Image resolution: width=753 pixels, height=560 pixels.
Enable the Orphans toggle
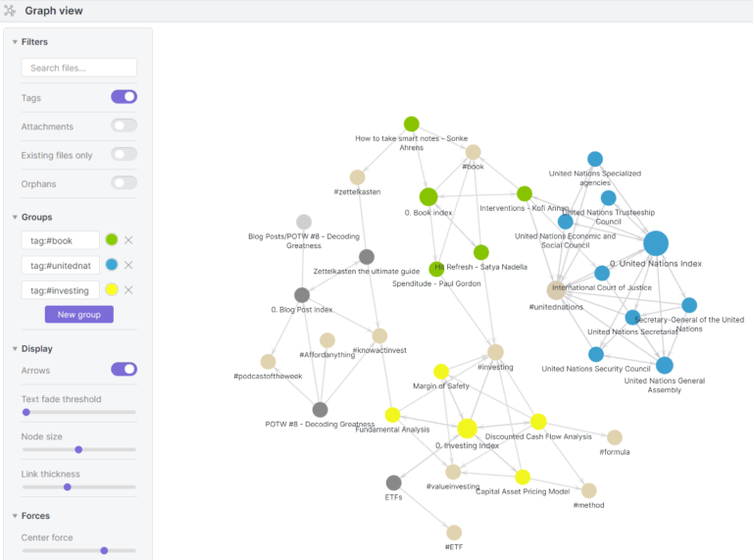pos(124,182)
